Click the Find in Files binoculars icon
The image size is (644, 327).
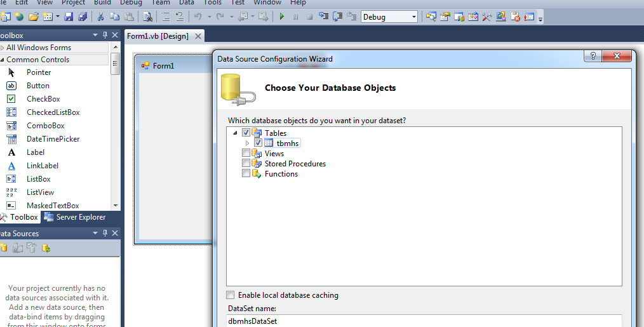tap(147, 17)
